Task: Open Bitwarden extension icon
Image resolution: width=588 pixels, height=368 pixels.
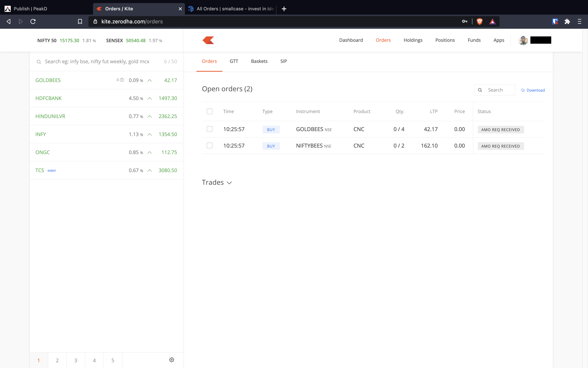Action: click(x=555, y=21)
